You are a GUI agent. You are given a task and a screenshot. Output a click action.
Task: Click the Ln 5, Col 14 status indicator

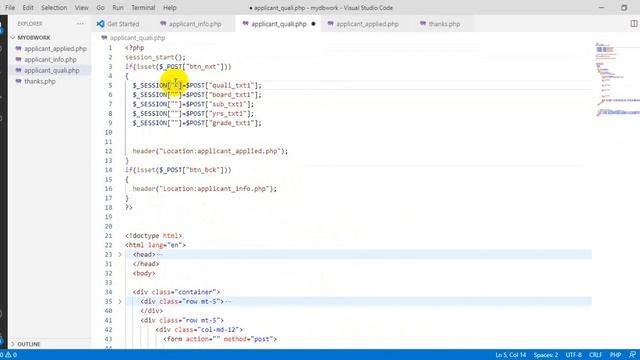click(511, 355)
